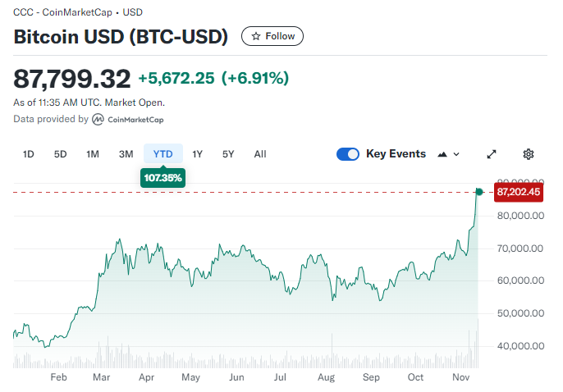The height and width of the screenshot is (392, 563).
Task: Choose the 1Y time range
Action: click(198, 154)
